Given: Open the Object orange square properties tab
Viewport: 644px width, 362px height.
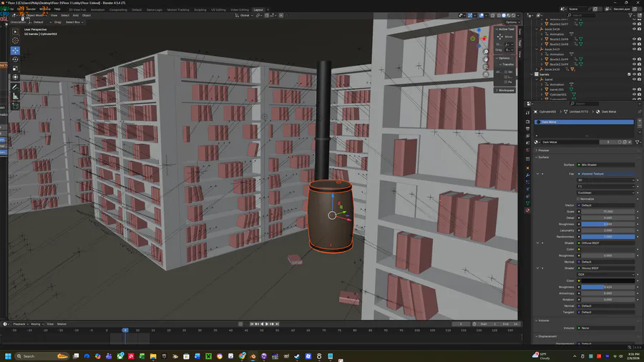Looking at the screenshot, I should pos(528,168).
